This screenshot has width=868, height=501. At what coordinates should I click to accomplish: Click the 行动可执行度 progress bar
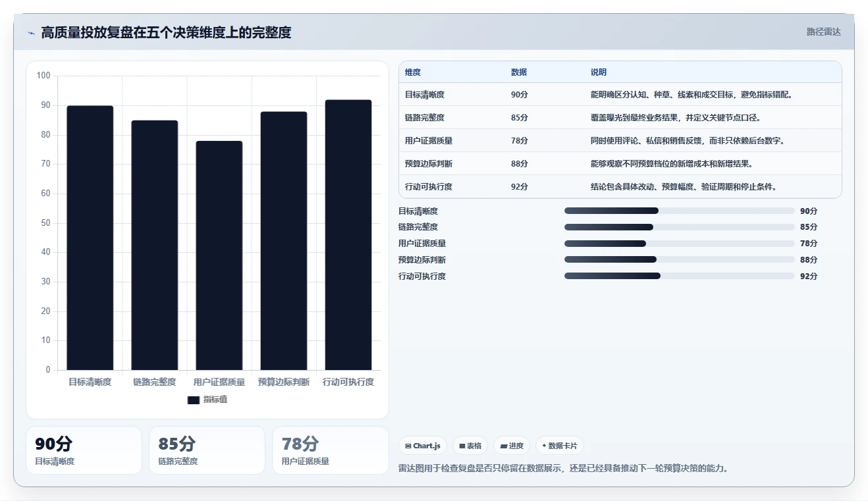tap(680, 276)
